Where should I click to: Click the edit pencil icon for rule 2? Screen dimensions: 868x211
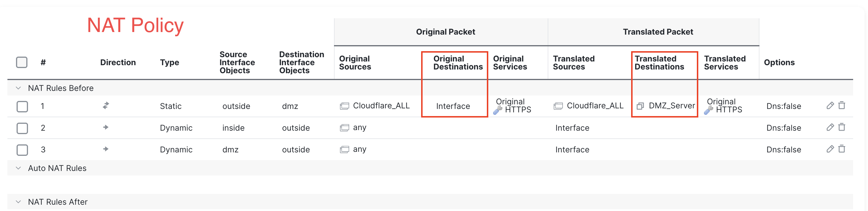tap(830, 127)
